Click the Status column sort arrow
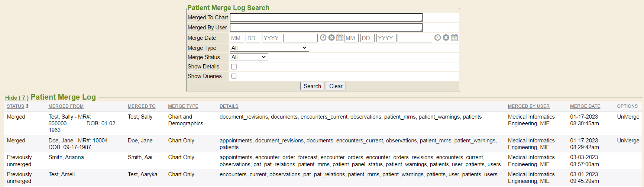 click(x=27, y=106)
